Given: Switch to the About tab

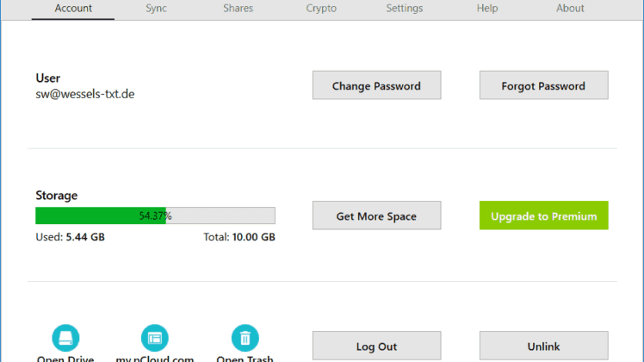Looking at the screenshot, I should click(x=570, y=9).
